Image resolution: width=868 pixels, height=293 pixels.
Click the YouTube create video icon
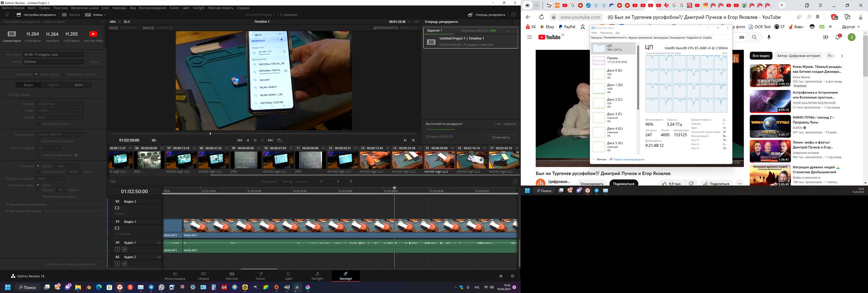click(826, 37)
